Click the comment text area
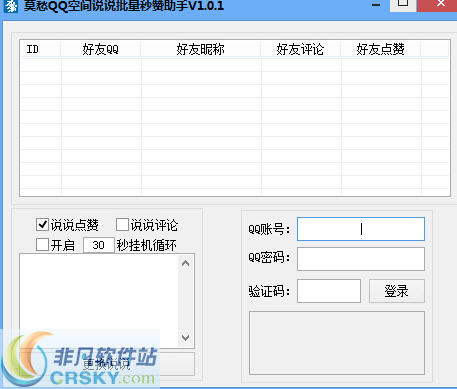457x389 pixels. [99, 301]
